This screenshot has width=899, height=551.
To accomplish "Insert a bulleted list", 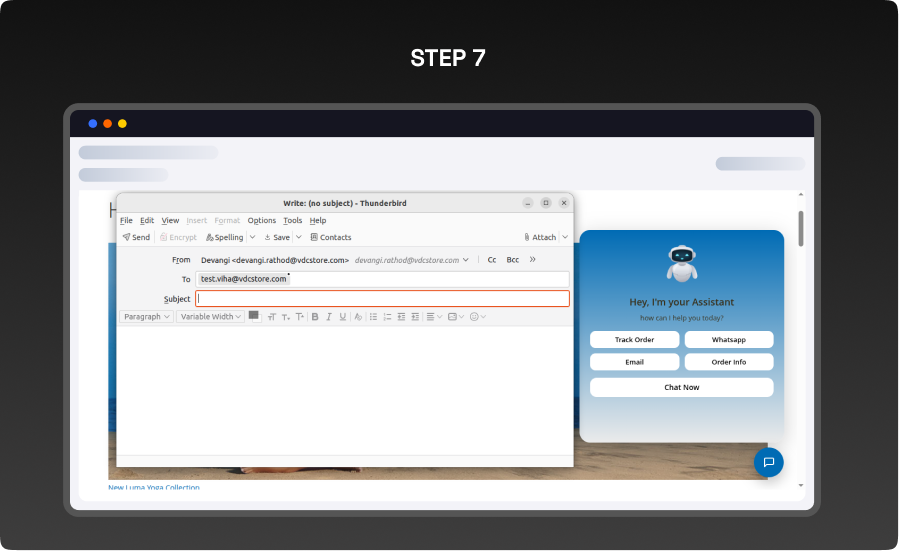I will click(x=373, y=317).
